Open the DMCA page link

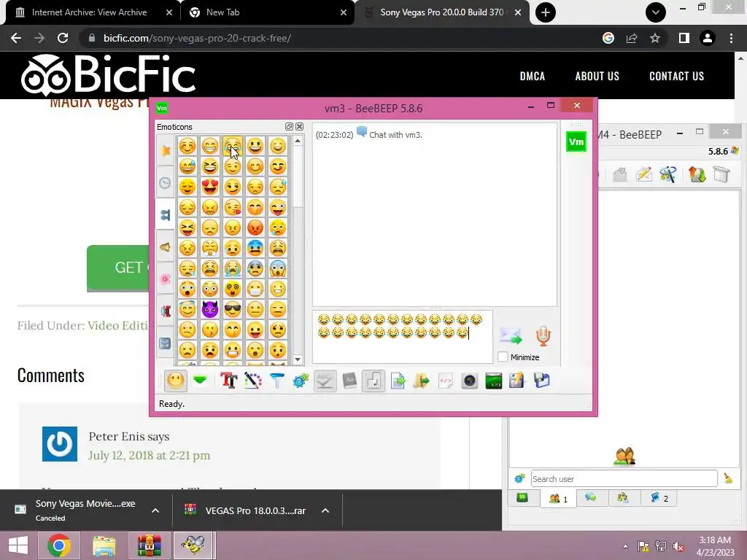tap(532, 76)
